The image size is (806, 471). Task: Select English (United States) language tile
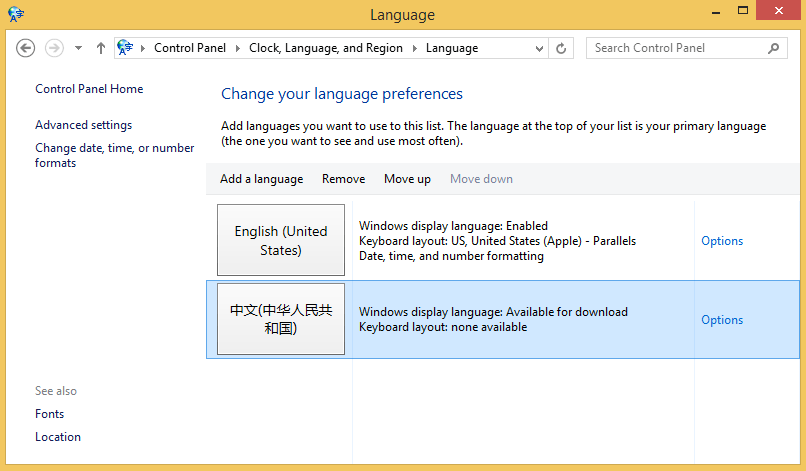(281, 240)
